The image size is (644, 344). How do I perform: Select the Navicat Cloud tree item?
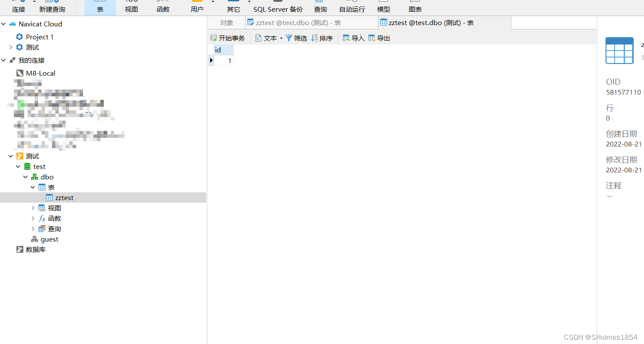[x=40, y=24]
